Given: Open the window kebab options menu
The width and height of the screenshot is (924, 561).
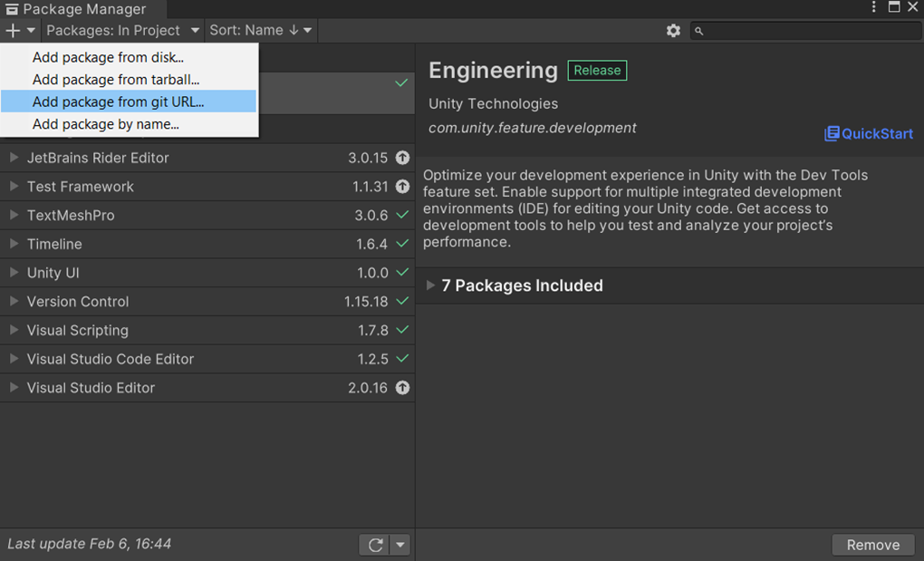Looking at the screenshot, I should point(874,7).
